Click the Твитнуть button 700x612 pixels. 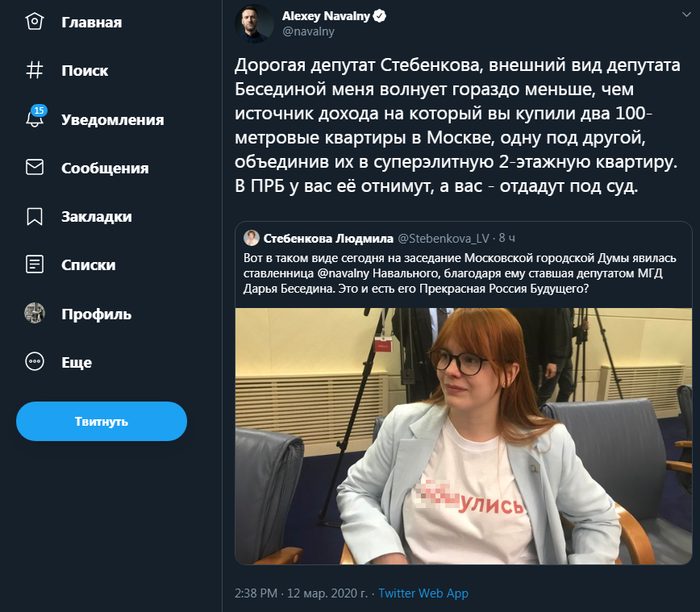[x=102, y=422]
